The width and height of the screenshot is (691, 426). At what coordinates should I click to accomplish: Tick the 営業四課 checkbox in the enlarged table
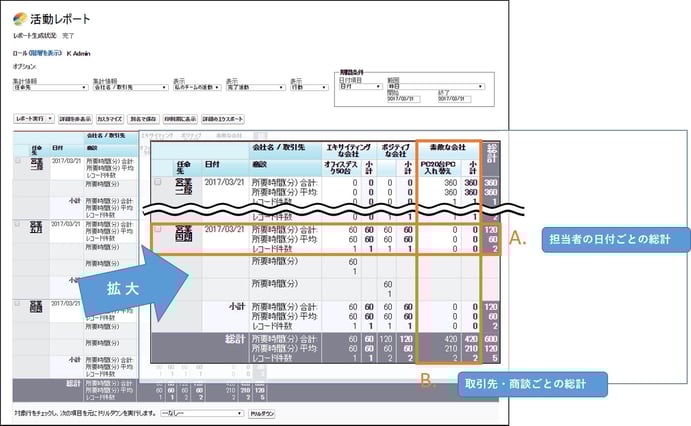click(x=157, y=228)
